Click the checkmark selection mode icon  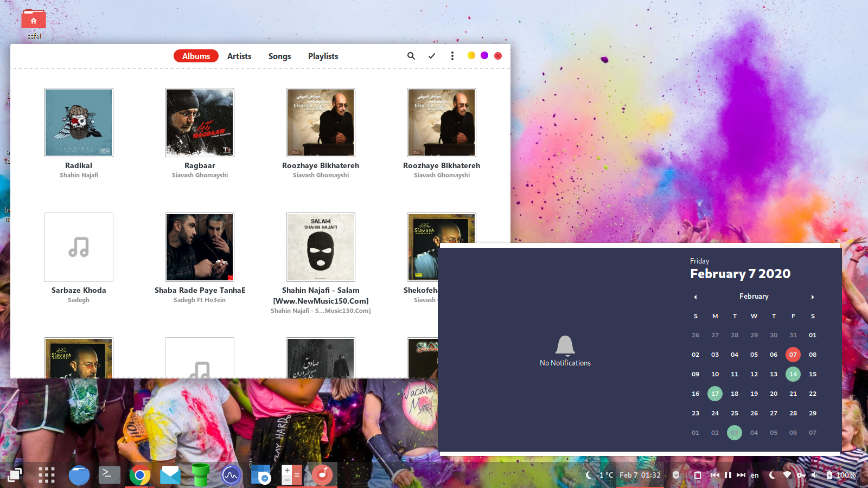click(432, 56)
